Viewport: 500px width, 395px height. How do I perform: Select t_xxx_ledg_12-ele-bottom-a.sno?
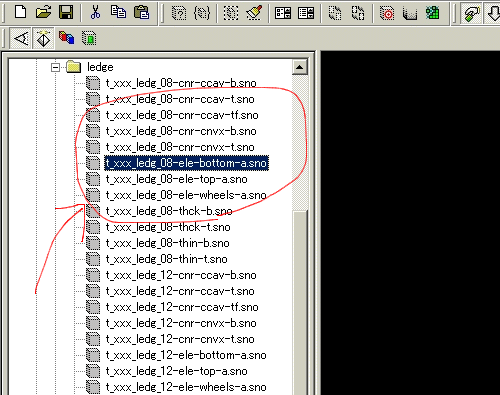(x=186, y=355)
